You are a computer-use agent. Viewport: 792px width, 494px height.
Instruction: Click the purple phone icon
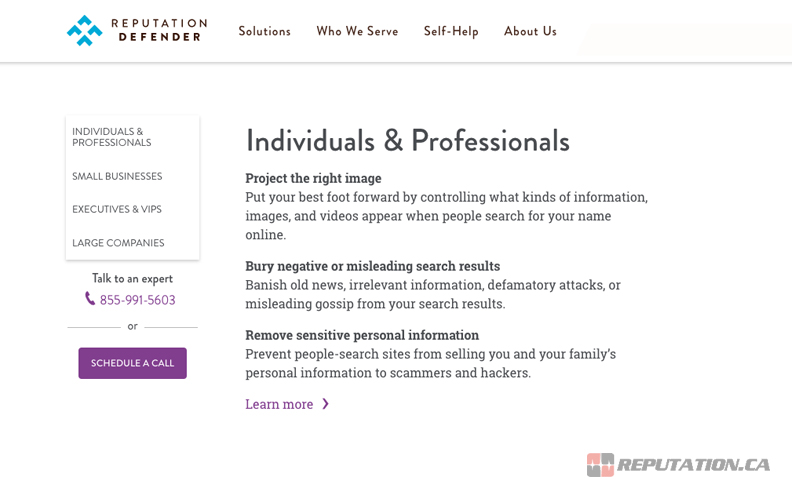coord(90,299)
